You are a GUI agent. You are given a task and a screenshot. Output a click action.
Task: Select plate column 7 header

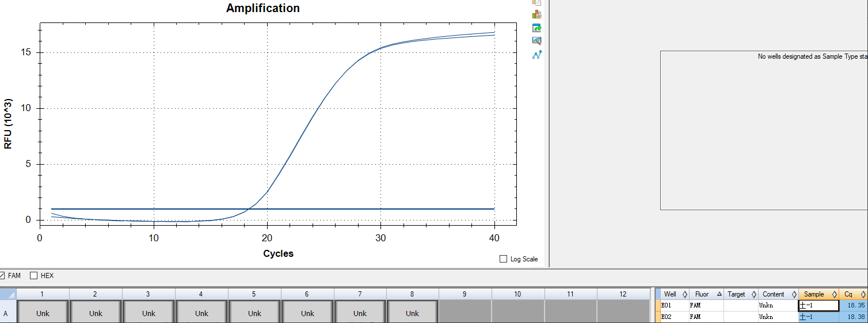(x=360, y=294)
